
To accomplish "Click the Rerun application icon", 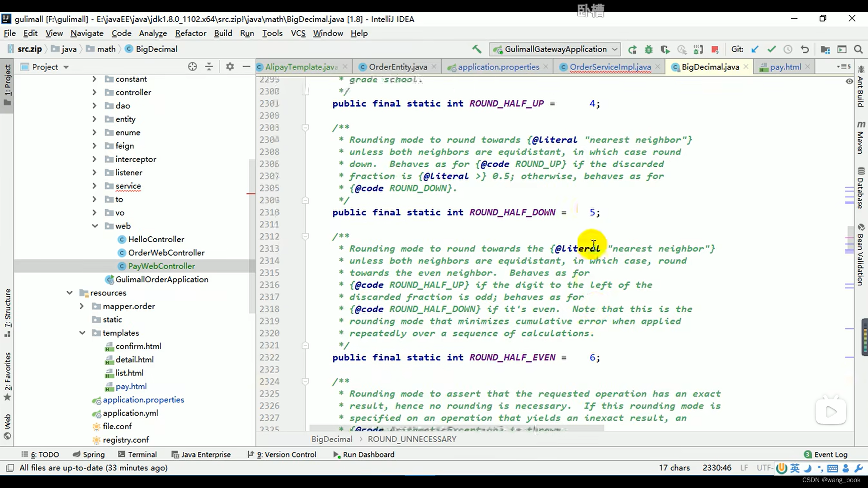I will tap(632, 49).
